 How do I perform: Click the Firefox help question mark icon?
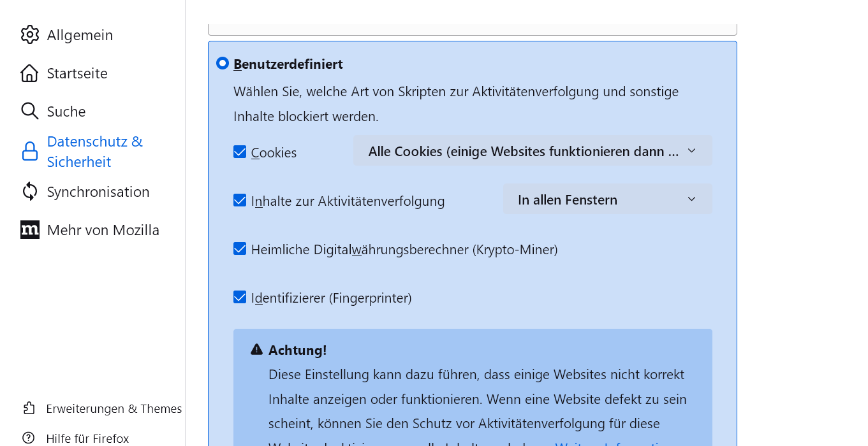point(29,438)
